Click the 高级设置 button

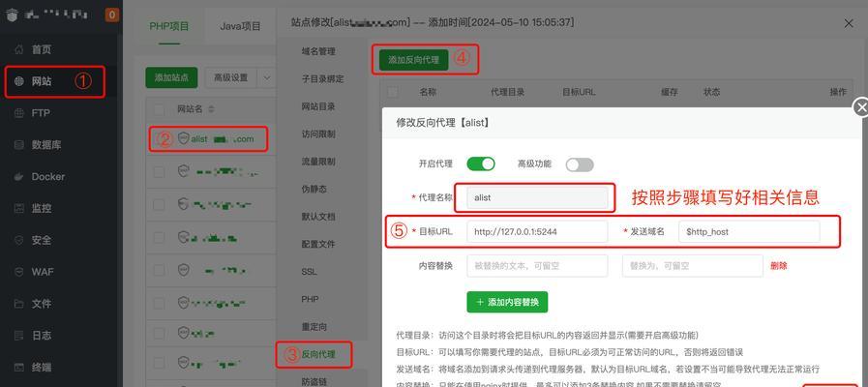coord(231,78)
